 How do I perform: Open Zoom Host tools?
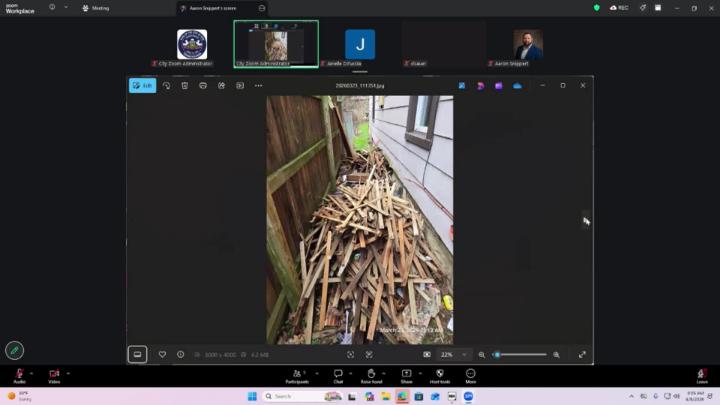tap(440, 376)
